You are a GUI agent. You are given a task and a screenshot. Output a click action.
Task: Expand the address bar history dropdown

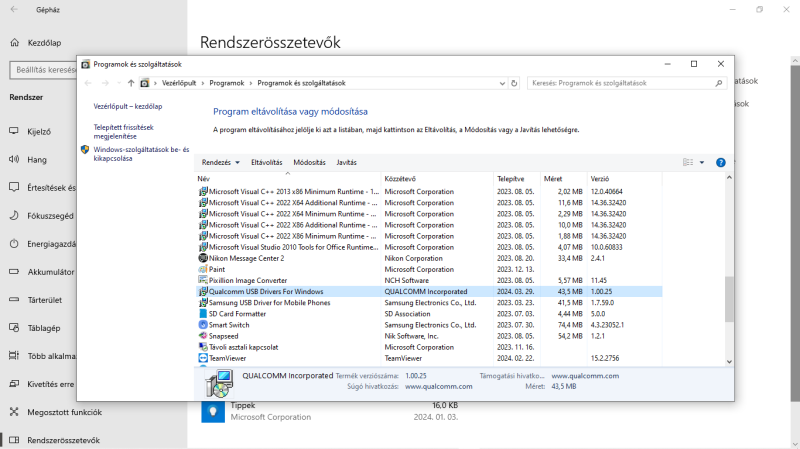coord(502,83)
